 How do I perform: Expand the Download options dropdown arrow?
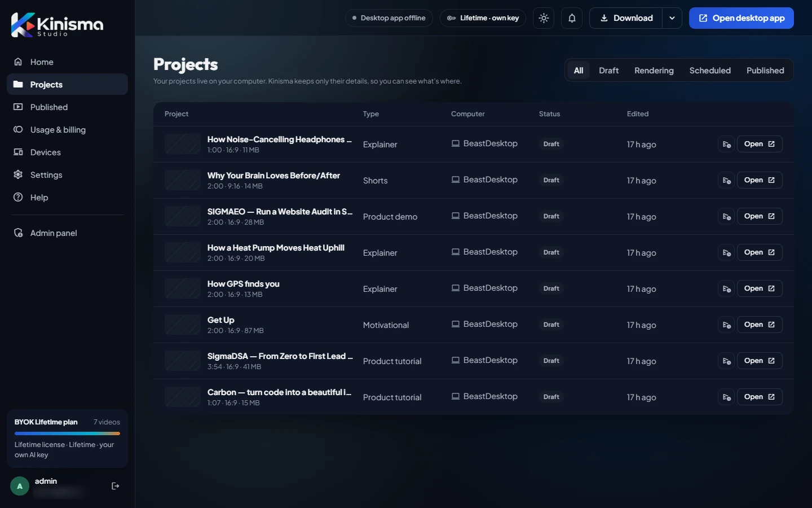coord(672,18)
